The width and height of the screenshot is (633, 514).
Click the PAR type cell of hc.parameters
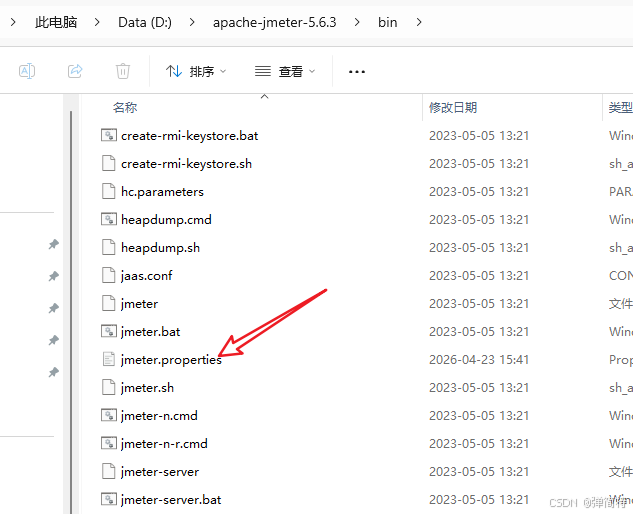620,191
